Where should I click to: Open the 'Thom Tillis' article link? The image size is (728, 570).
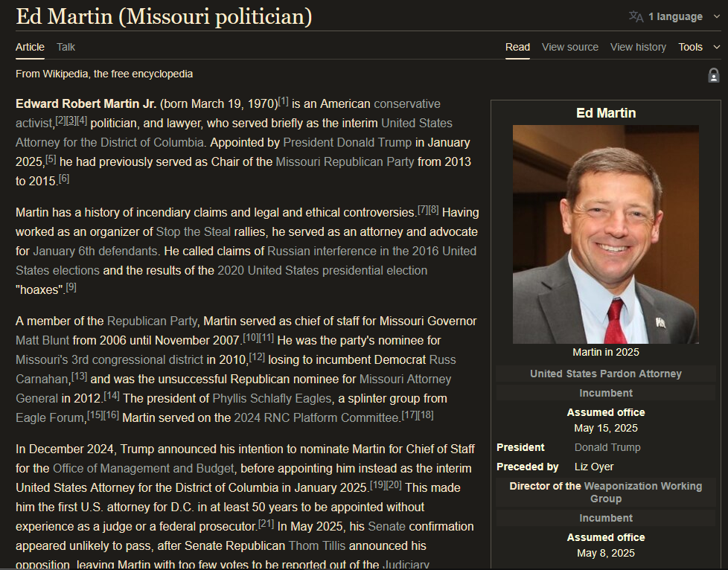pos(317,546)
